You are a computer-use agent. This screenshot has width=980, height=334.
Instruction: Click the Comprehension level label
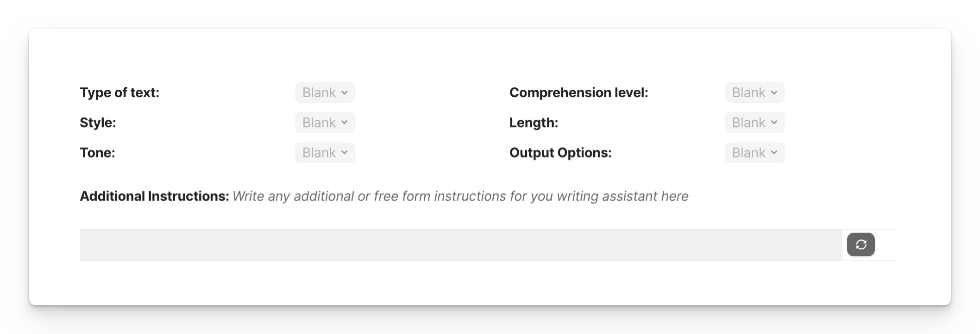(579, 93)
